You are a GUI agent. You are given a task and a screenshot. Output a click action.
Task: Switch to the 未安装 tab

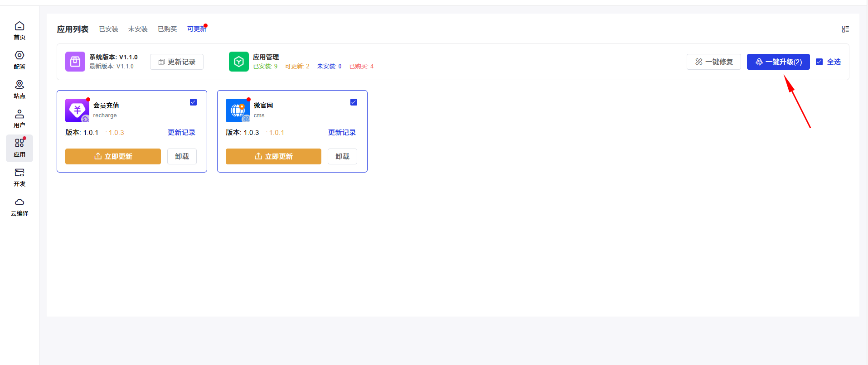(138, 29)
